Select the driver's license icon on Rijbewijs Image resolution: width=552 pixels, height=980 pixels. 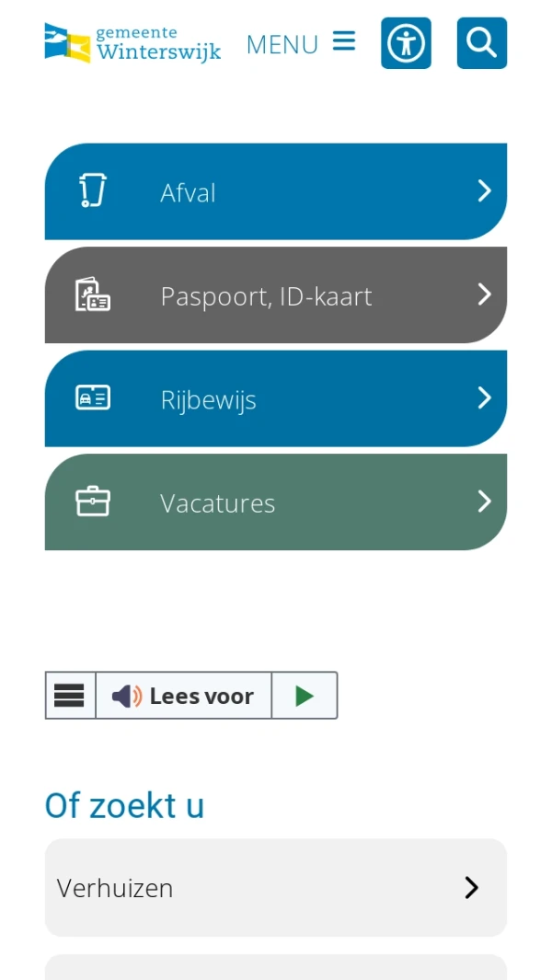tap(92, 398)
